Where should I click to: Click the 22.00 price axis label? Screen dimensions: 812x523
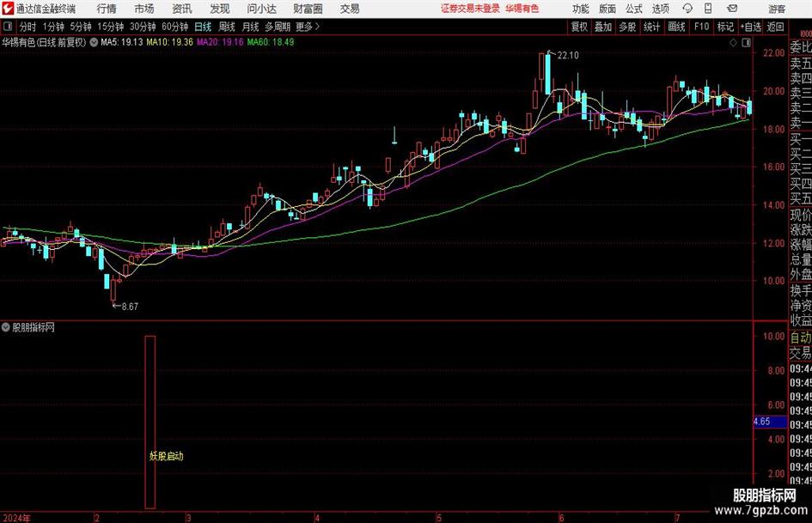click(774, 53)
